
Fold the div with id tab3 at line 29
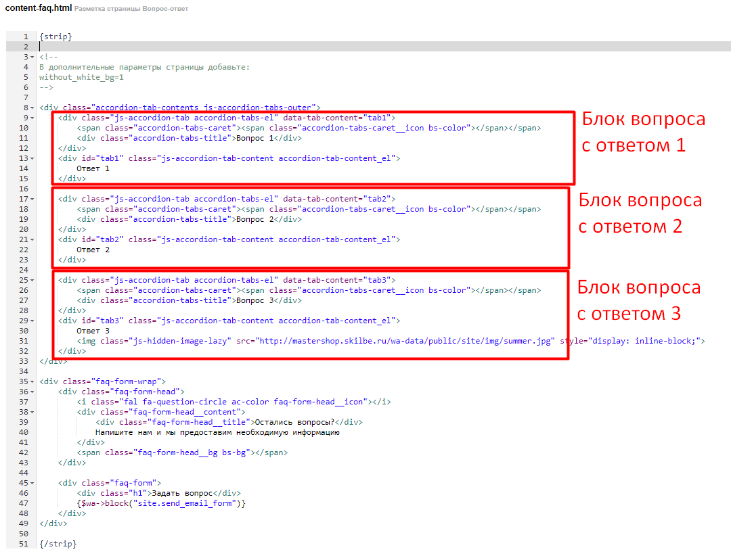pos(32,321)
